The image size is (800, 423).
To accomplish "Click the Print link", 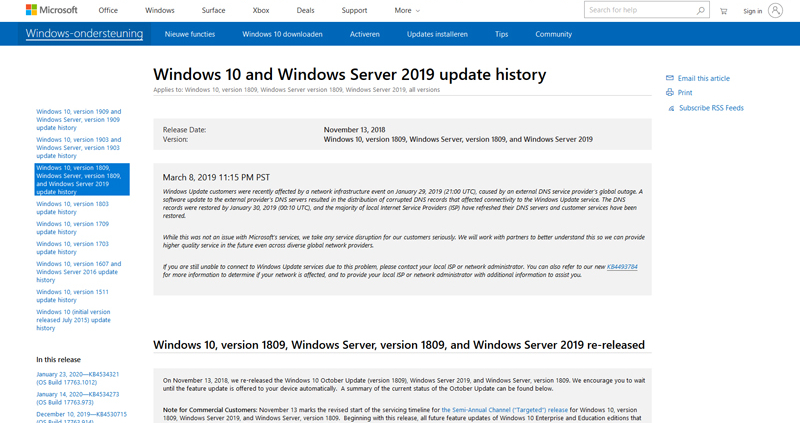I will tap(685, 92).
